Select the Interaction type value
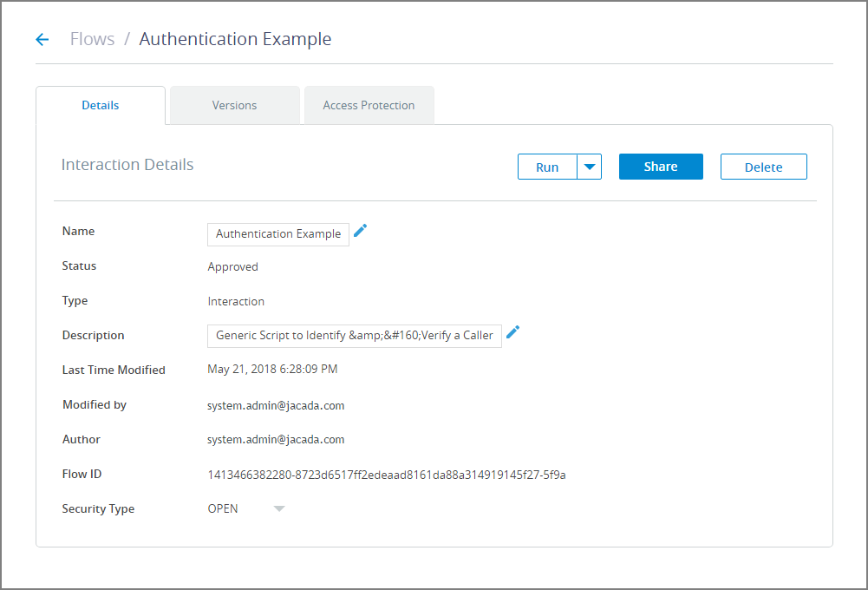 236,301
